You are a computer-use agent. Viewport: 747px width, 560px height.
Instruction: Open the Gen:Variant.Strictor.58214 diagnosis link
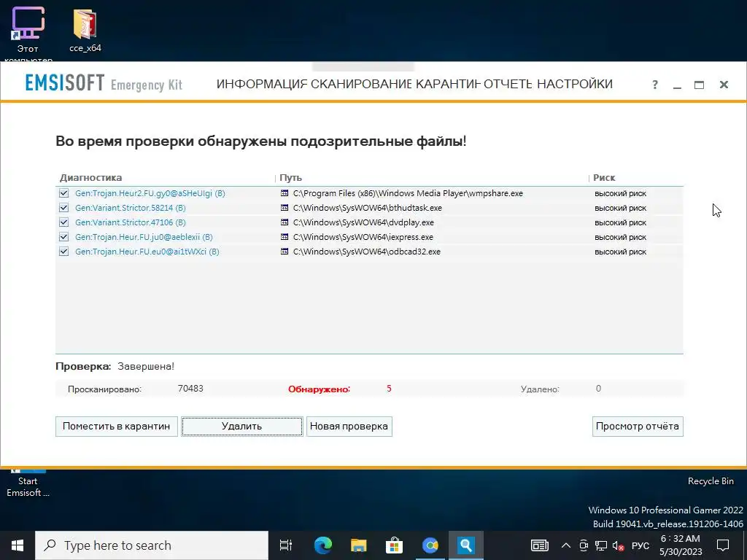click(131, 208)
